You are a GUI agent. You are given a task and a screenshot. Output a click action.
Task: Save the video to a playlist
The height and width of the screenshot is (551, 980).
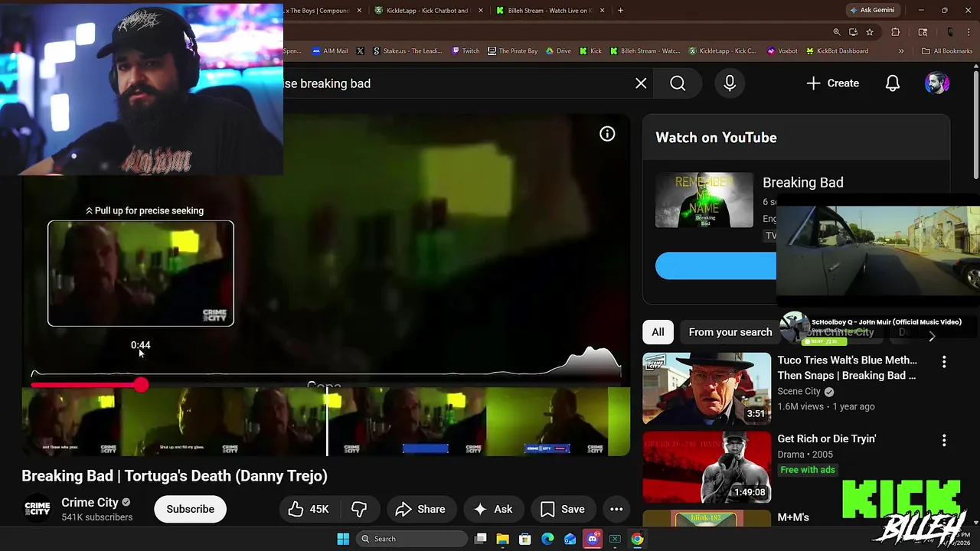[x=562, y=509]
